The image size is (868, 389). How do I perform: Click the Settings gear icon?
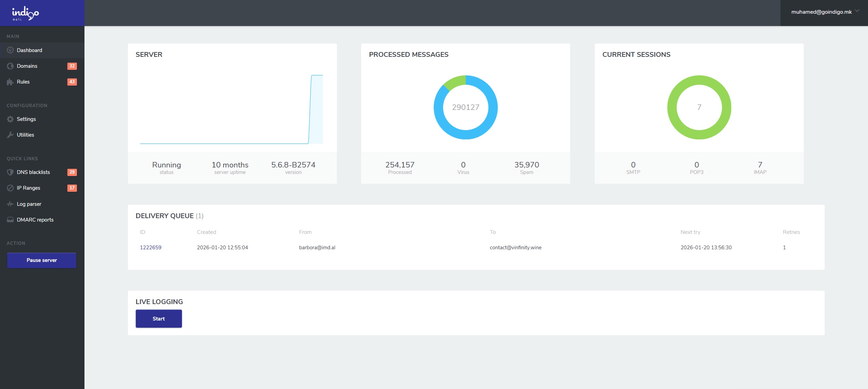coord(10,119)
